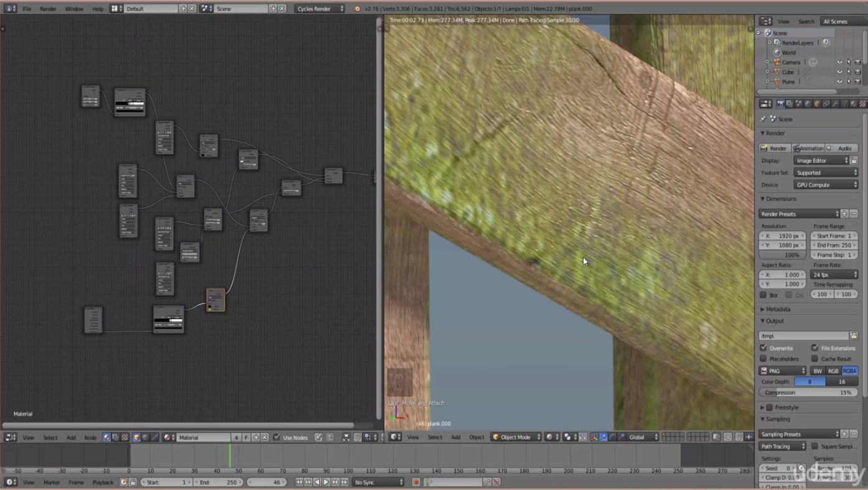Toggle the File Extensions checkbox
The width and height of the screenshot is (868, 490).
815,348
